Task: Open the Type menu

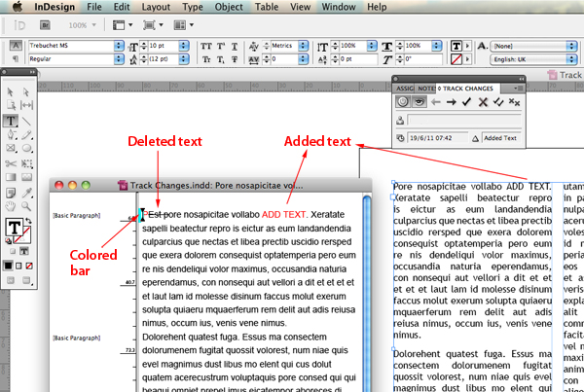Action: click(x=192, y=7)
